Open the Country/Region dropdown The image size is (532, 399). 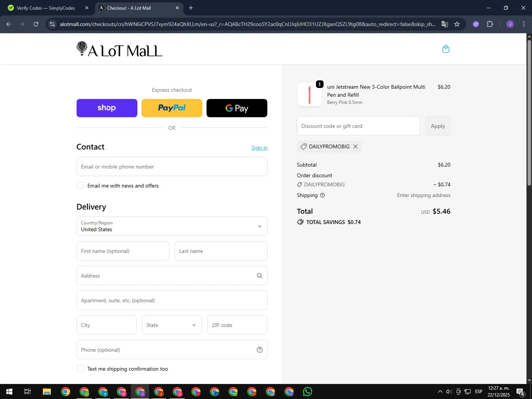coord(172,226)
